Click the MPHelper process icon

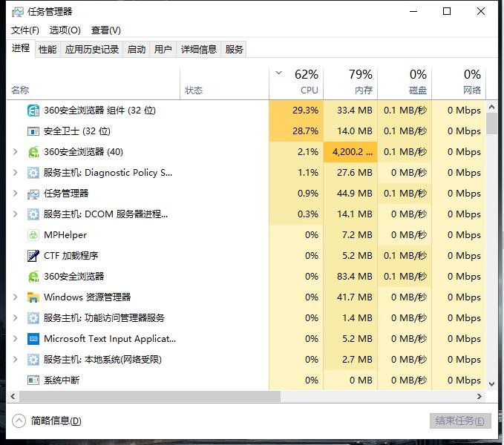tap(33, 235)
